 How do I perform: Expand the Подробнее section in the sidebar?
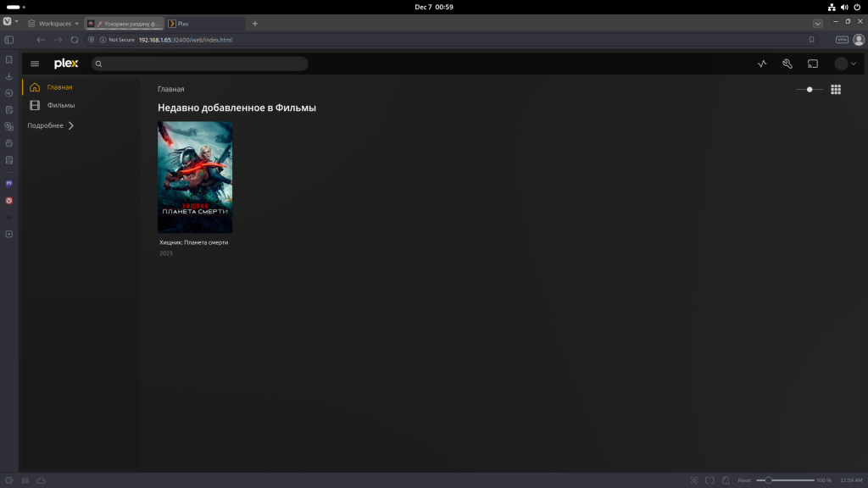click(51, 125)
